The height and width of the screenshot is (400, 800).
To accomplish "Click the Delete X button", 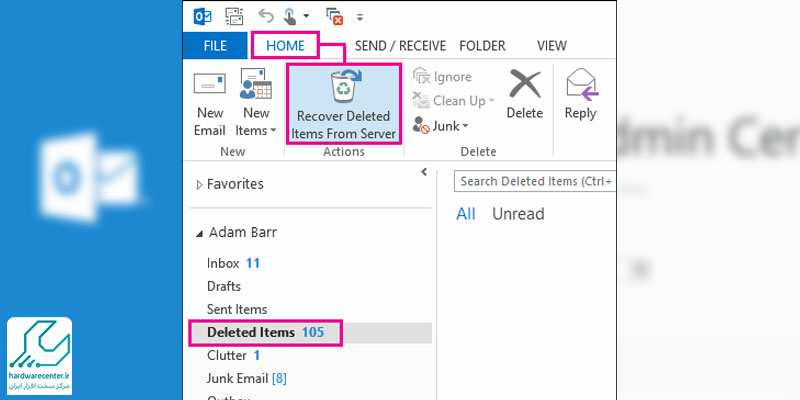I will coord(524,95).
